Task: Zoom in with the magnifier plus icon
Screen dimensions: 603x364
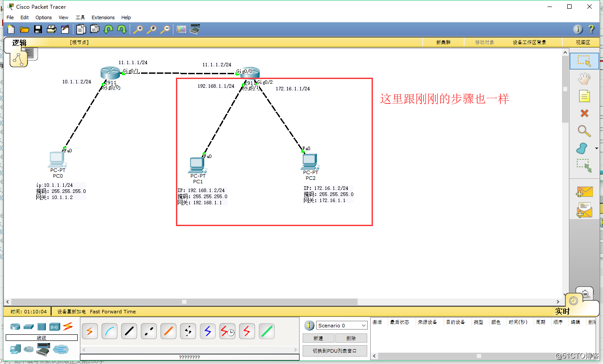Action: click(138, 30)
